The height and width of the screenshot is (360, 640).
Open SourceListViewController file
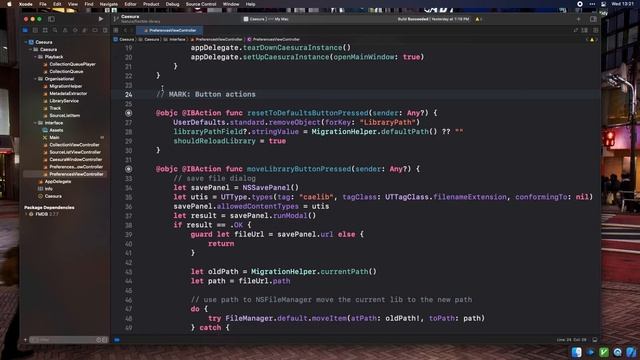75,152
